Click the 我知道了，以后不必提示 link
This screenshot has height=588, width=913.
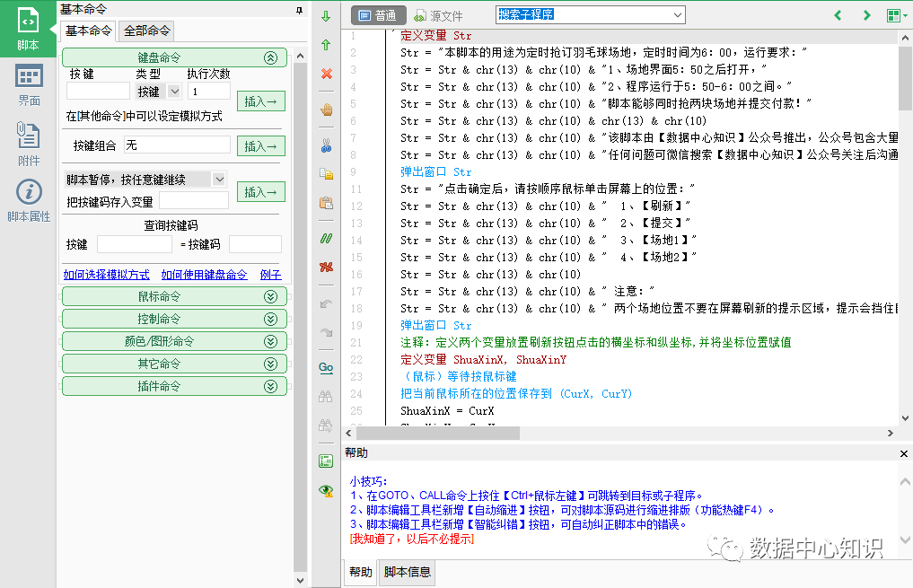(412, 540)
